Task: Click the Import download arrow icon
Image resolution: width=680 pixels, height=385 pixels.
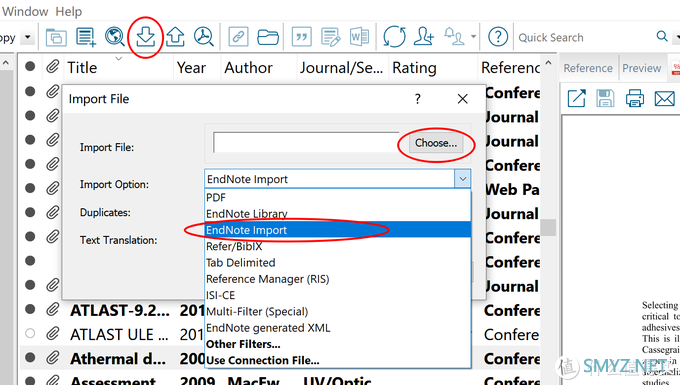Action: tap(145, 37)
